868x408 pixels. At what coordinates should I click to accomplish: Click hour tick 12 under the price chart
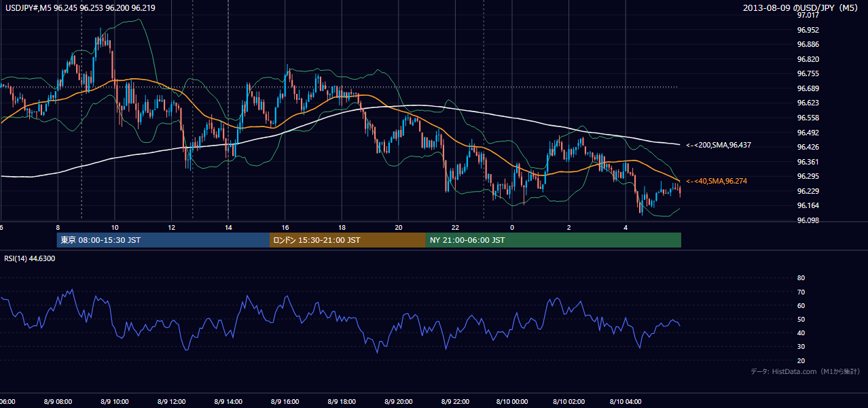171,227
